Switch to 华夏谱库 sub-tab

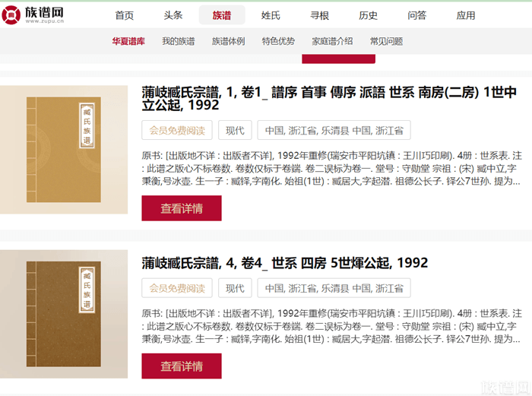pos(128,41)
